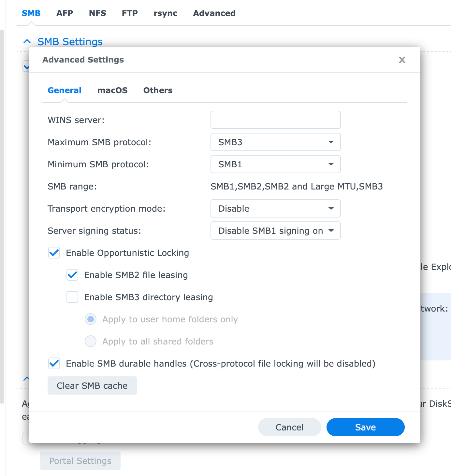Viewport: 451px width, 476px height.
Task: Switch to the Others tab
Action: pos(158,90)
